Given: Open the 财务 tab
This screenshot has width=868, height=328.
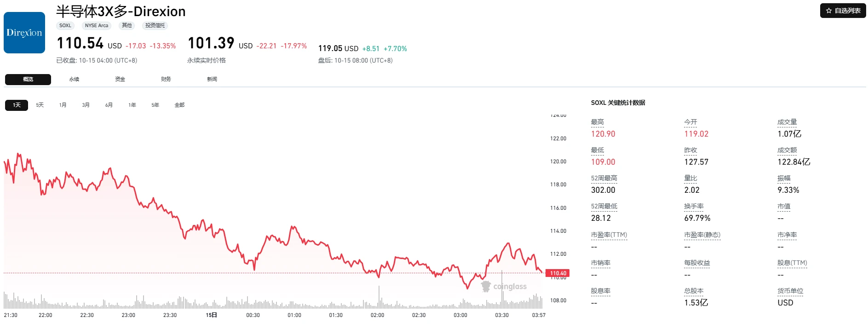Looking at the screenshot, I should click(166, 79).
